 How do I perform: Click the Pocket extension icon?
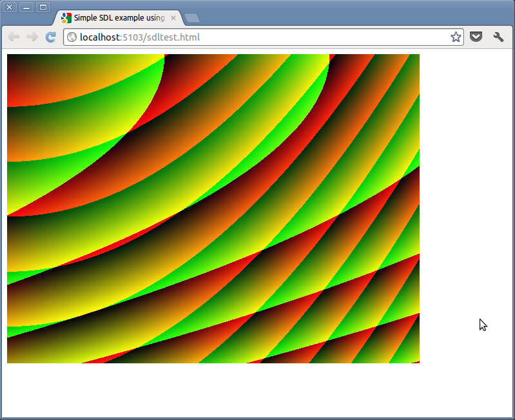pos(476,37)
